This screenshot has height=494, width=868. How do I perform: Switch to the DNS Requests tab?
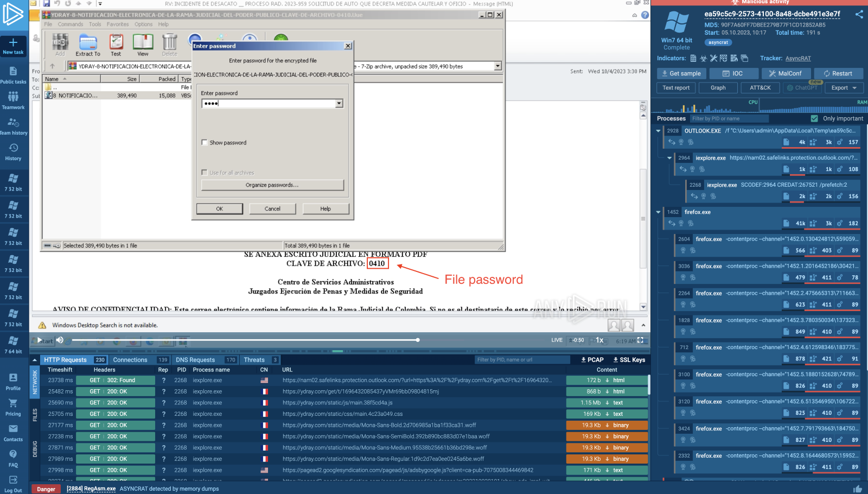coord(195,360)
